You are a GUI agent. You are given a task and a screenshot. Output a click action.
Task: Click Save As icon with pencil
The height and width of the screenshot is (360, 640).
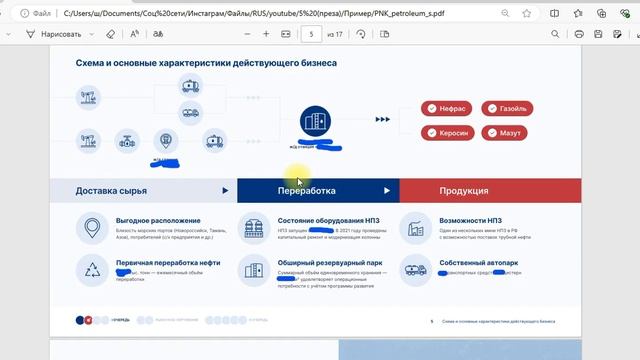pos(618,34)
